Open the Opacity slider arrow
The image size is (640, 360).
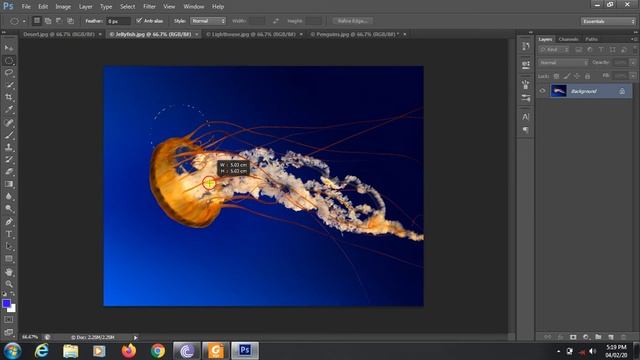click(633, 63)
